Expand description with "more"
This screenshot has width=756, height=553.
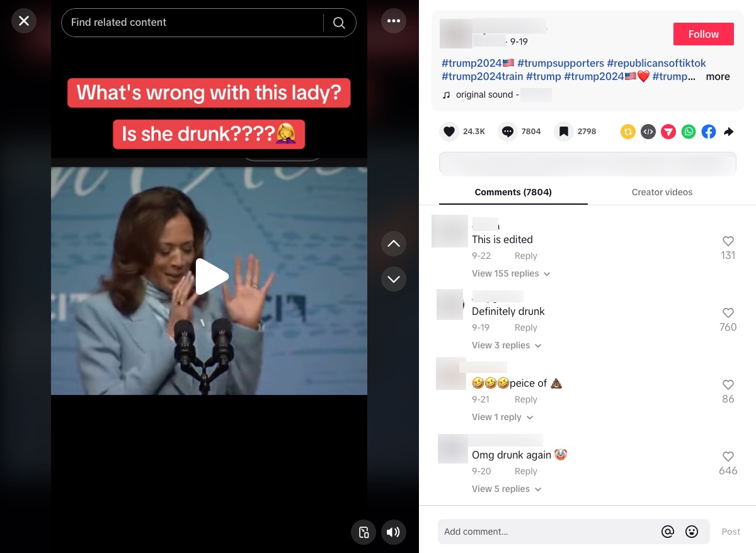(x=718, y=77)
